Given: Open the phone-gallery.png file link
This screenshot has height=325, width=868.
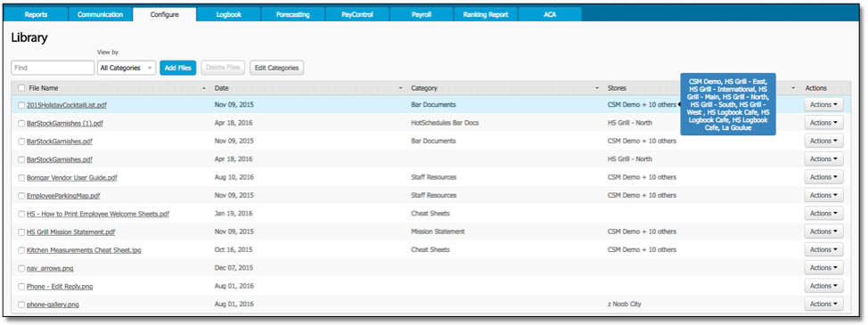Looking at the screenshot, I should 53,305.
